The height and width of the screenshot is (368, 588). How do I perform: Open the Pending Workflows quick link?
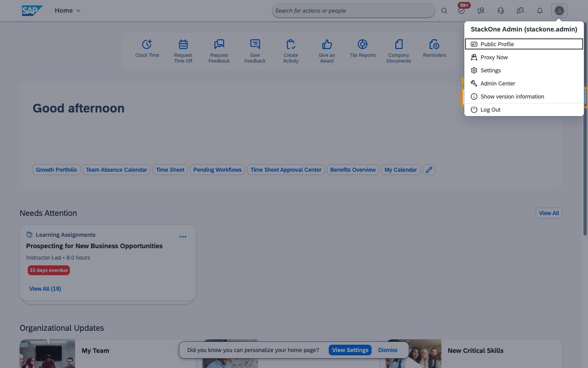pos(218,170)
